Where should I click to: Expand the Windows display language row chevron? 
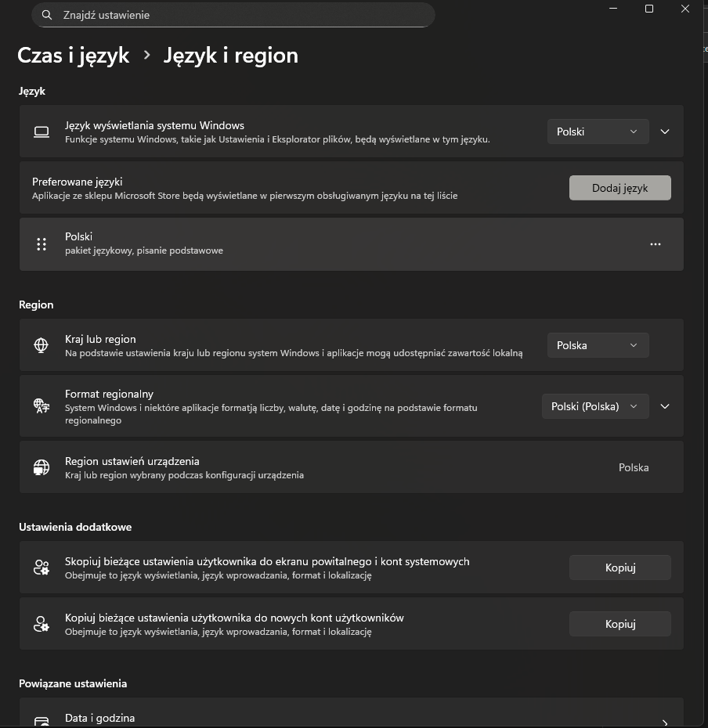point(665,132)
